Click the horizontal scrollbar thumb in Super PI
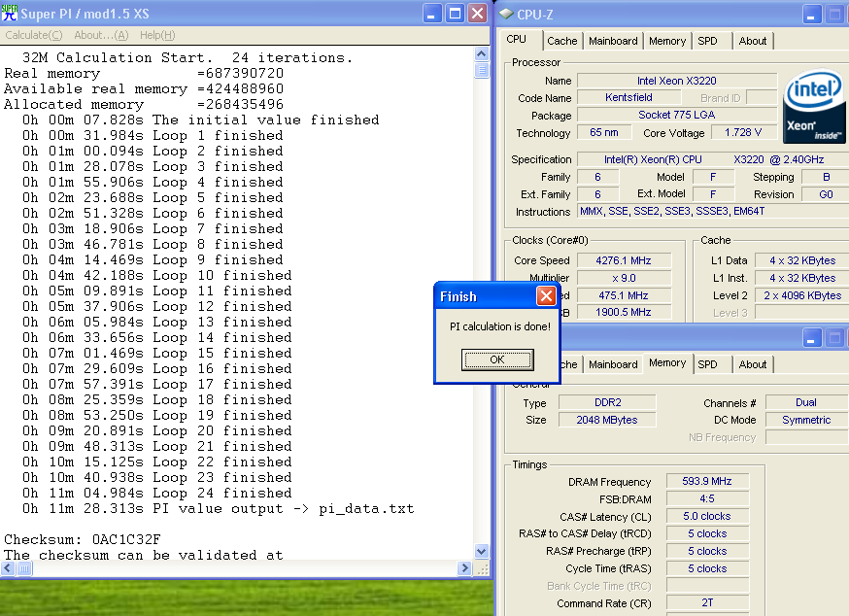The height and width of the screenshot is (616, 849). (x=24, y=568)
